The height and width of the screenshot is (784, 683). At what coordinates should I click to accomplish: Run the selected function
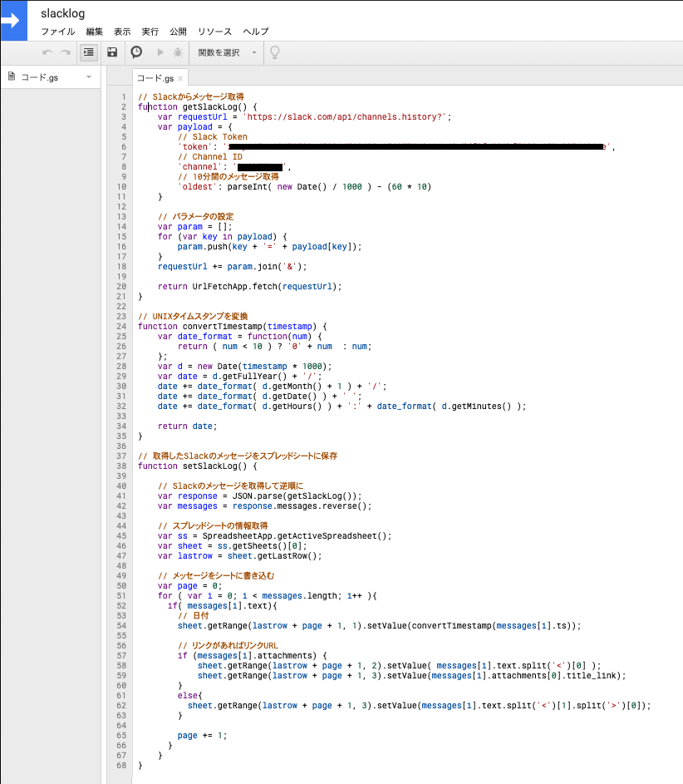point(160,52)
